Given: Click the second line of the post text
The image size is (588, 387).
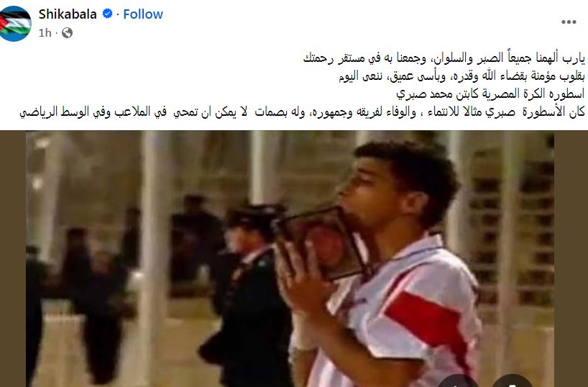Looking at the screenshot, I should (461, 76).
